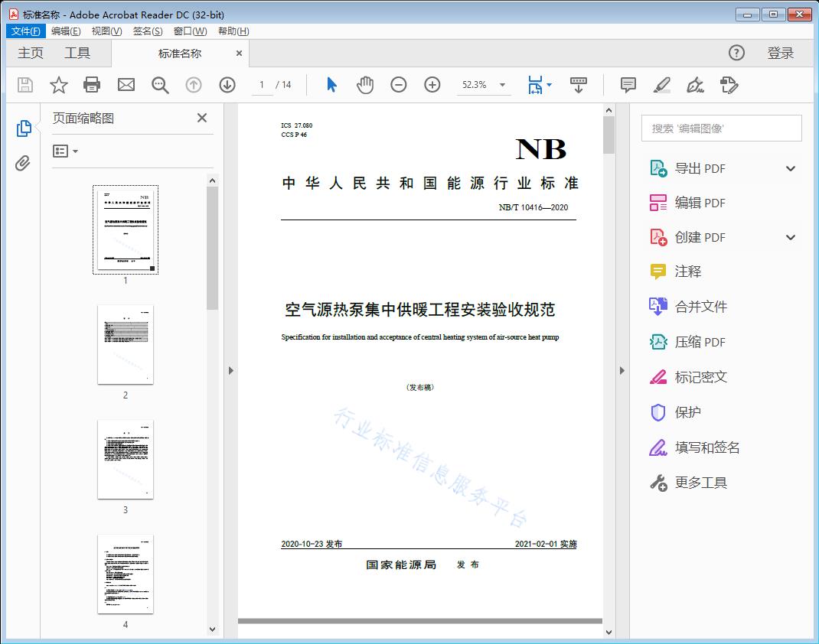
Task: Open the comment bubble tool icon
Action: pos(627,85)
